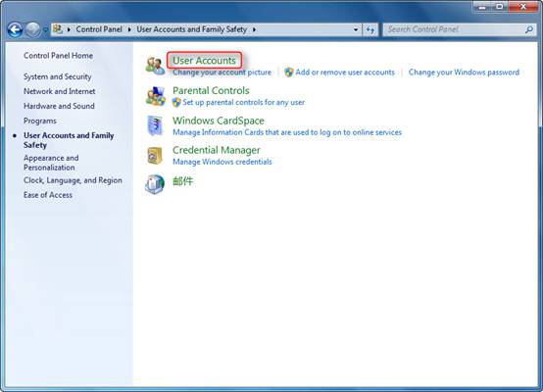Expand the arrow before Control Panel breadcrumb

click(x=69, y=29)
